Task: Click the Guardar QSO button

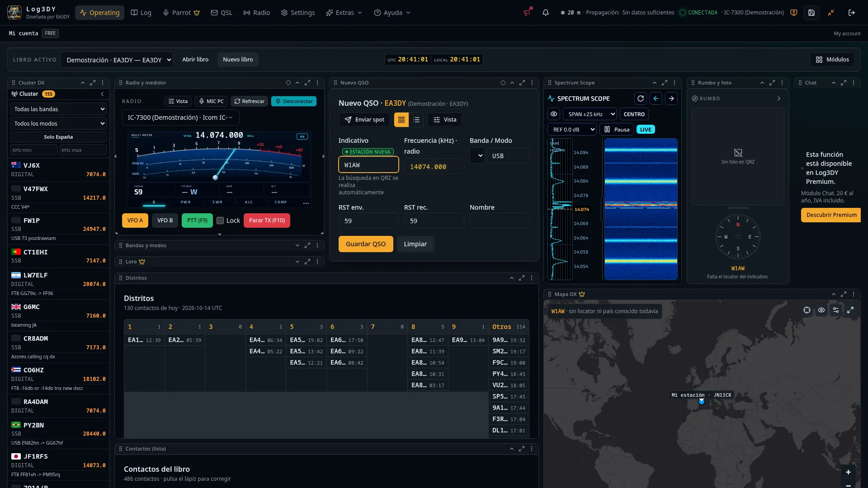Action: coord(366,244)
